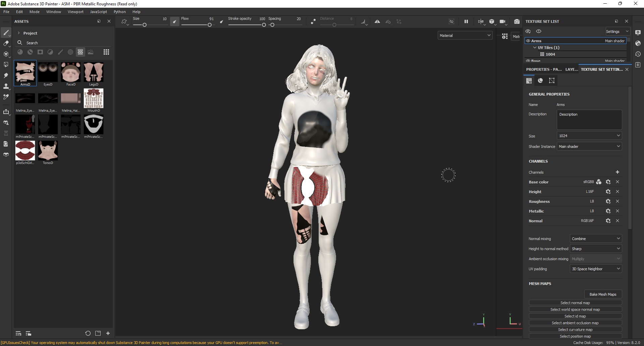Image resolution: width=644 pixels, height=346 pixels.
Task: Open the shader sphere icon tab
Action: [x=540, y=80]
